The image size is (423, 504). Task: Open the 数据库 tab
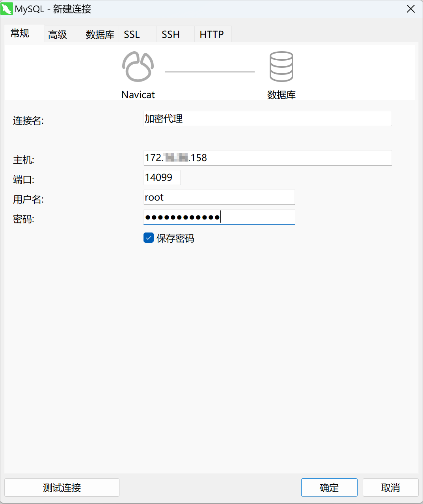(100, 35)
